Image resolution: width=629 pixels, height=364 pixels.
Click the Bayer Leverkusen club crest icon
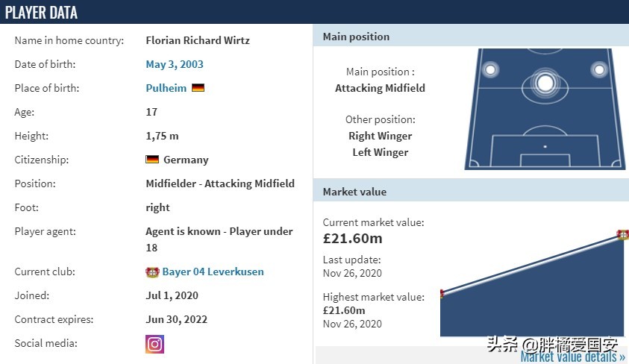pyautogui.click(x=152, y=272)
